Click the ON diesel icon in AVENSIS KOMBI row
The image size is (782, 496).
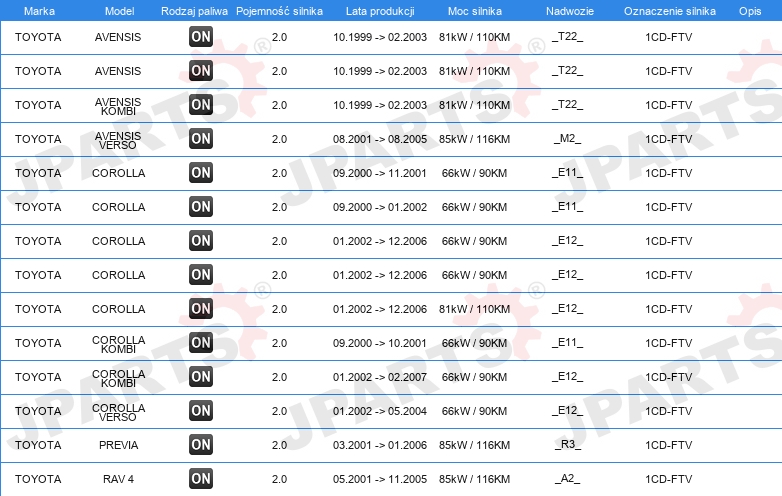point(201,105)
